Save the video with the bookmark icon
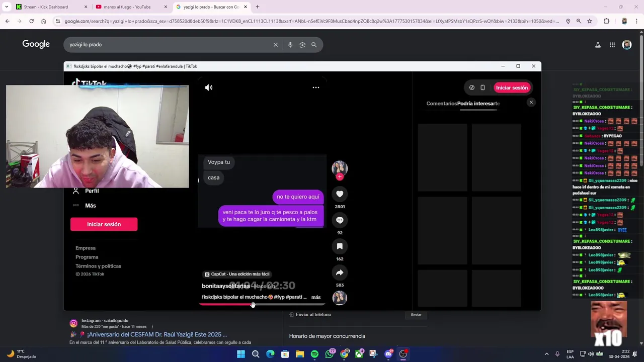The image size is (644, 362). click(x=340, y=246)
